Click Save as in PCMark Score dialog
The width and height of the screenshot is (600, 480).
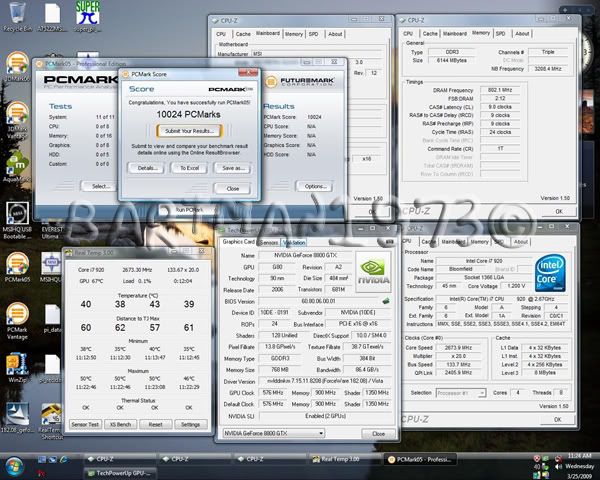coord(235,167)
